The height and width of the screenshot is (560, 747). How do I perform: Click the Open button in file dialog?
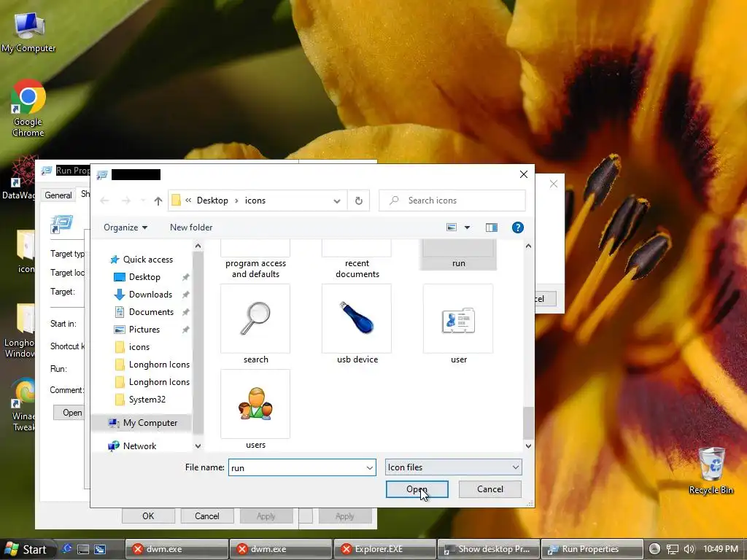coord(417,489)
